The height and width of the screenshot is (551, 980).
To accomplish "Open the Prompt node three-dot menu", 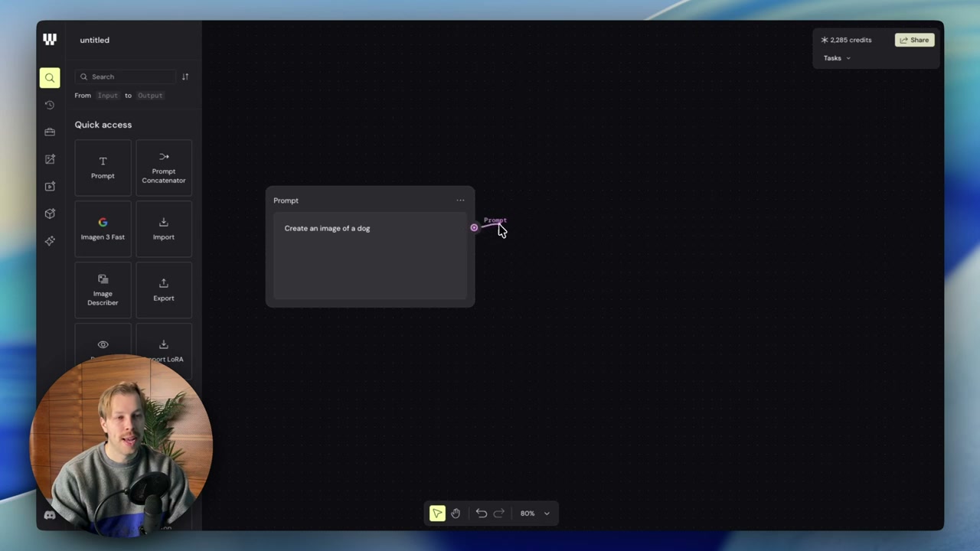I will pyautogui.click(x=460, y=201).
